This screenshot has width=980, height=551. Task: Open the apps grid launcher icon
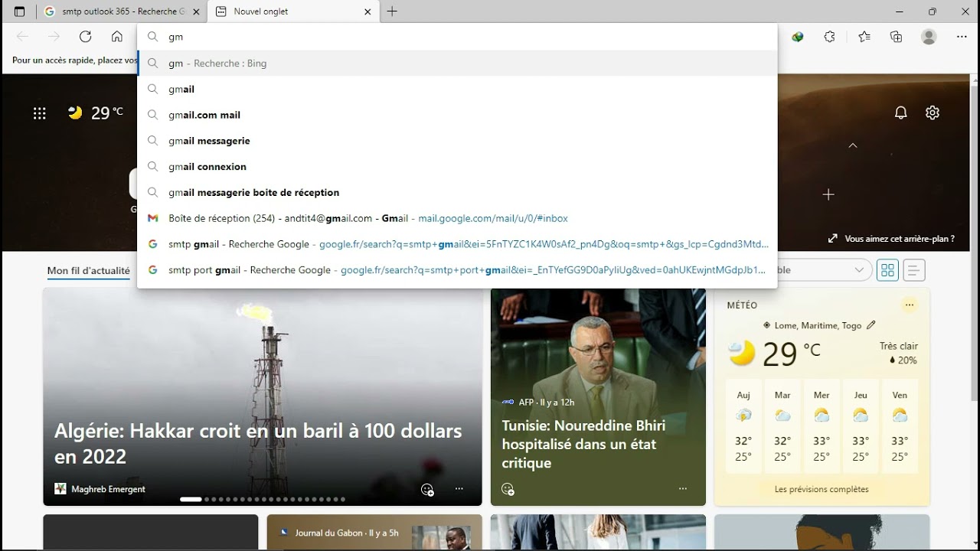click(40, 113)
